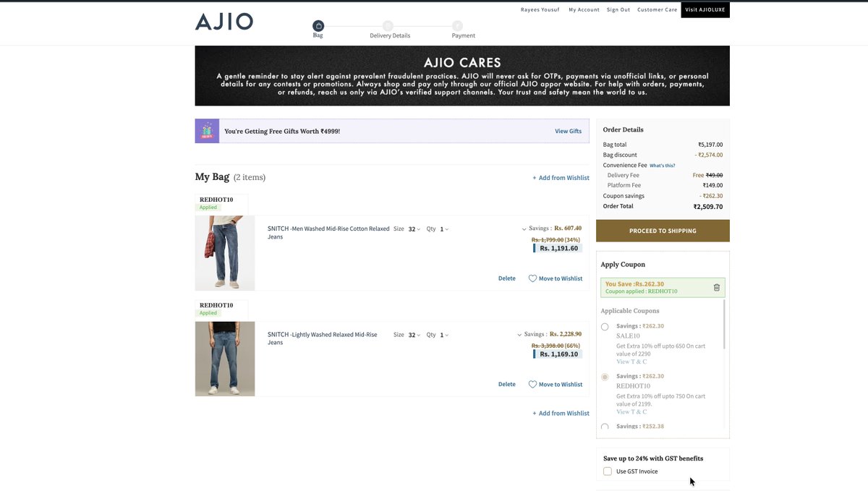Click heart icon for Men Washed Mid-Rise jeans

tap(532, 278)
